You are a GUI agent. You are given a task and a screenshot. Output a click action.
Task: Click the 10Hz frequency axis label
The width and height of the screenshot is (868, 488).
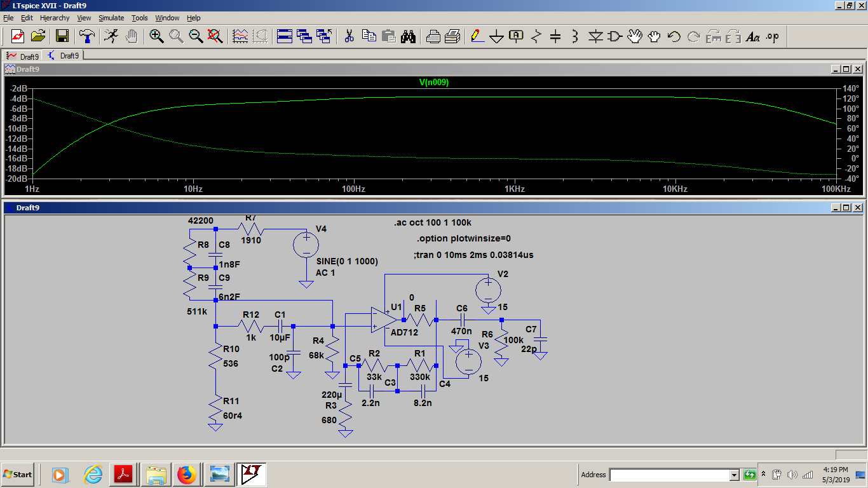pyautogui.click(x=193, y=189)
